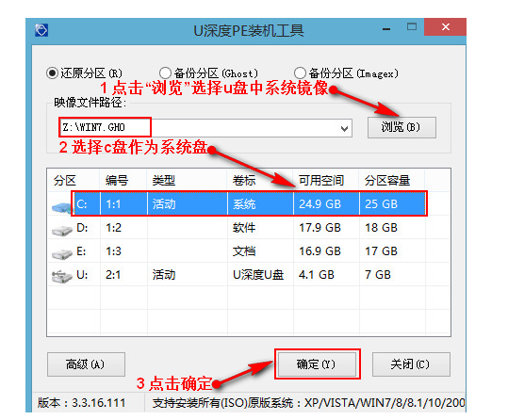This screenshot has width=508, height=420.
Task: Click the U深度U盘 volume label
Action: (258, 275)
